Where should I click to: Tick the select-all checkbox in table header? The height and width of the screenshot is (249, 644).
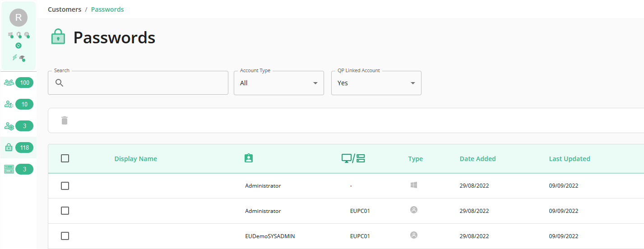[65, 158]
